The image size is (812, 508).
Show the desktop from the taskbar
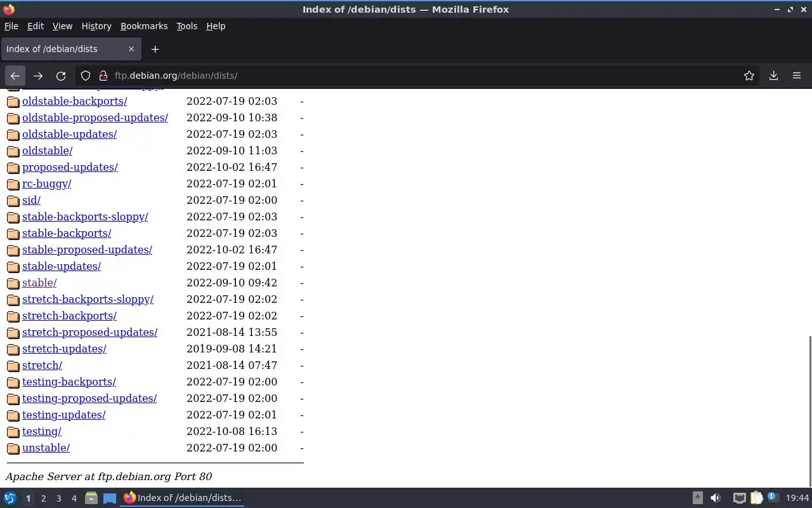click(110, 498)
